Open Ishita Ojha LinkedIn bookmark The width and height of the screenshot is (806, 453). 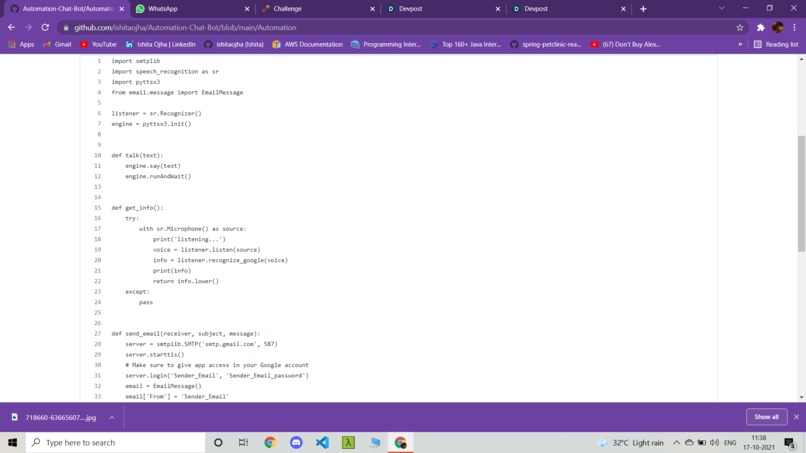(x=160, y=45)
